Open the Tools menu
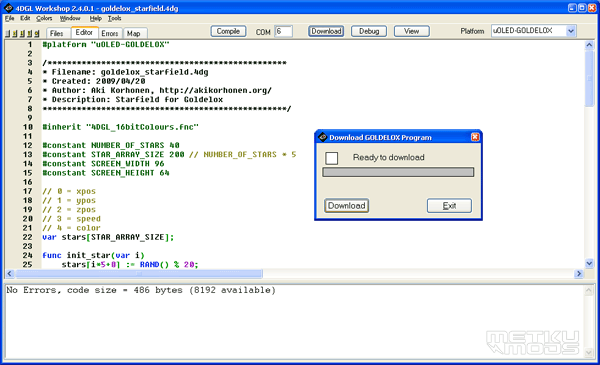Viewport: 600px width, 365px height. click(114, 18)
